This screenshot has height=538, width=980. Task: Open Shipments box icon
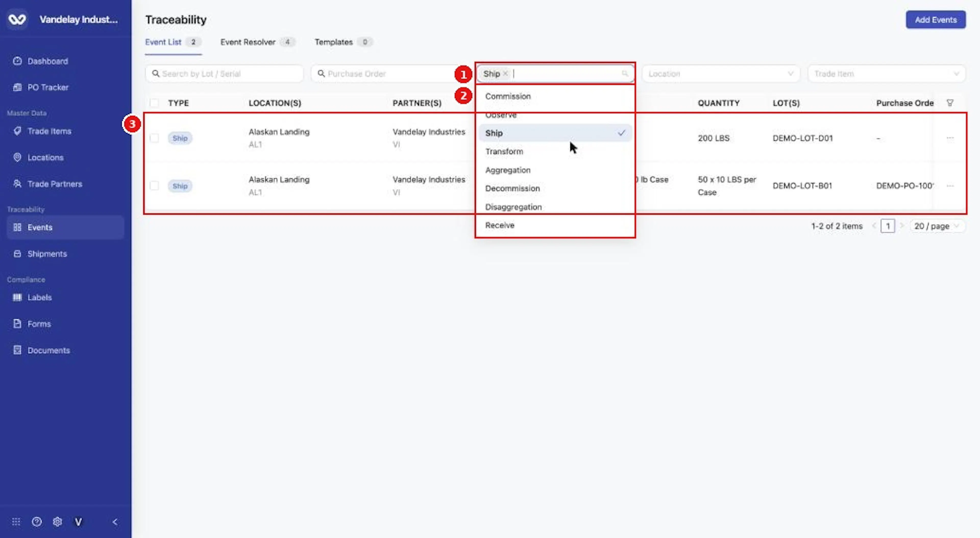[x=17, y=254]
